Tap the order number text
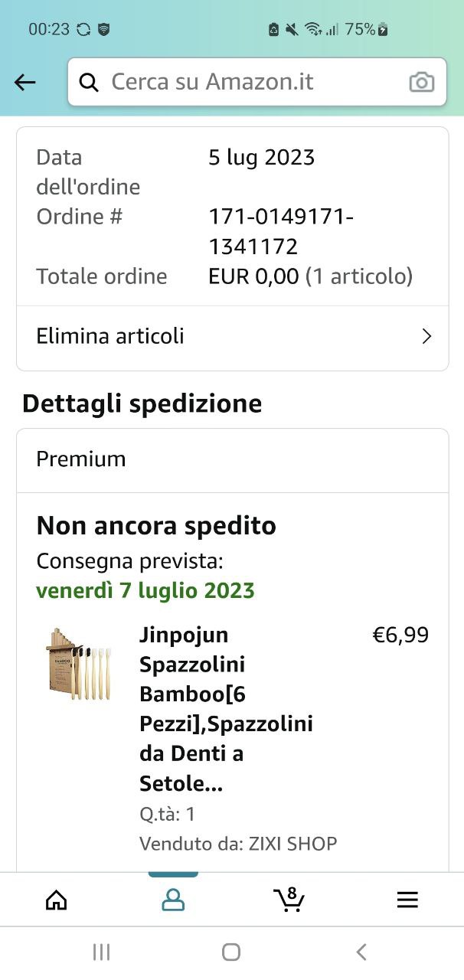This screenshot has height=980, width=464. click(280, 231)
